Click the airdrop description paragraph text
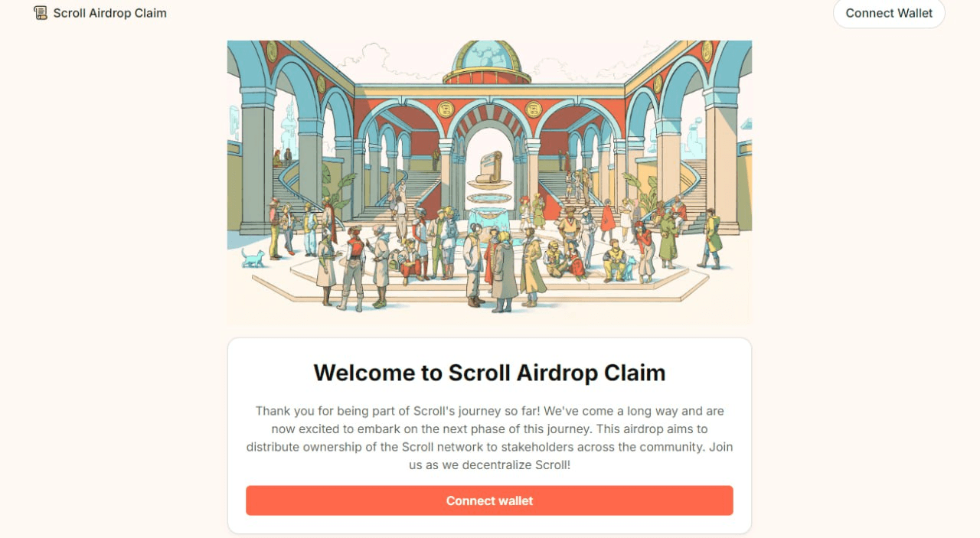This screenshot has height=538, width=980. pyautogui.click(x=489, y=438)
